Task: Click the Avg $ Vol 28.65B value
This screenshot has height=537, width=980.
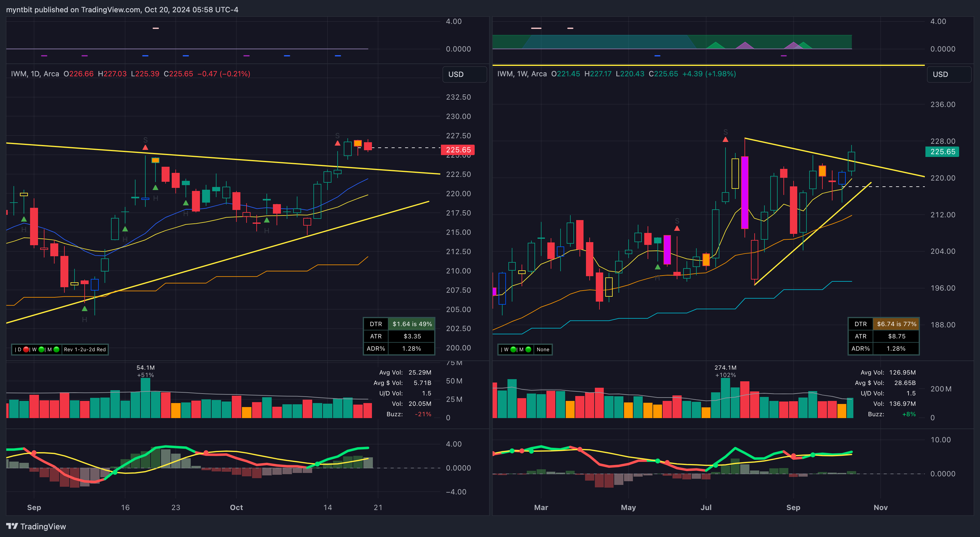Action: (905, 383)
